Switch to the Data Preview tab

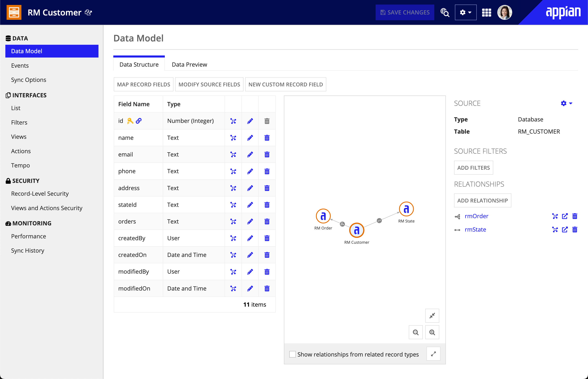(189, 65)
